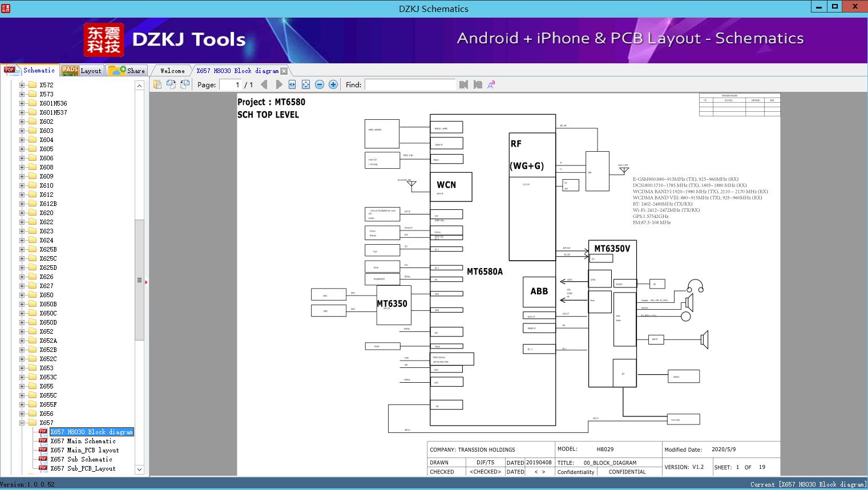The width and height of the screenshot is (868, 490).
Task: Click the fit-to-page toolbar icon
Action: click(306, 84)
